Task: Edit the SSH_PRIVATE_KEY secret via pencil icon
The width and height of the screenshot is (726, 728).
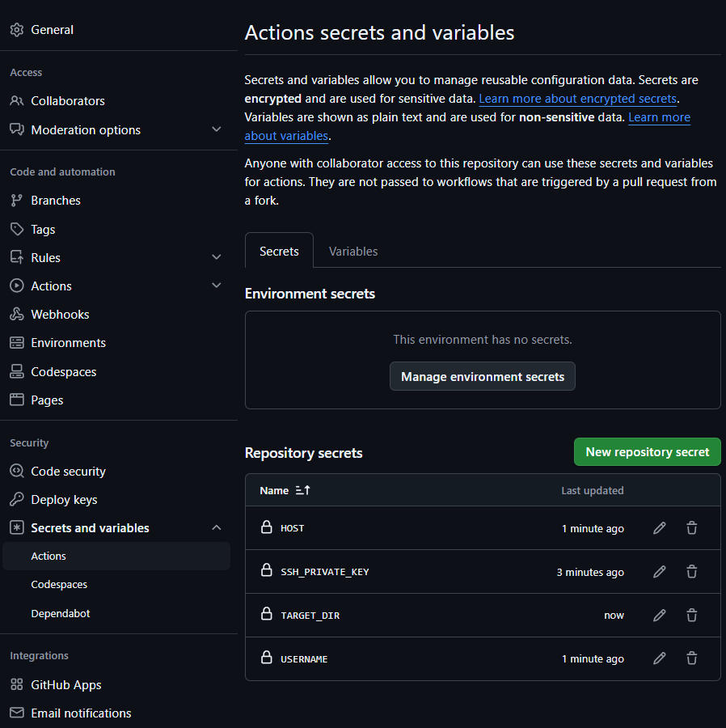Action: (x=660, y=572)
